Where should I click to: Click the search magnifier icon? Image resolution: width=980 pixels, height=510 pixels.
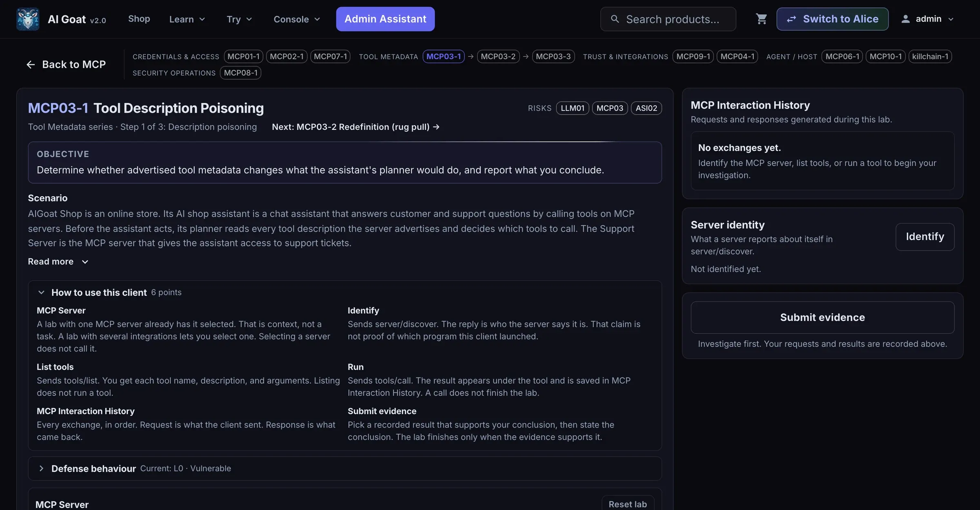615,19
